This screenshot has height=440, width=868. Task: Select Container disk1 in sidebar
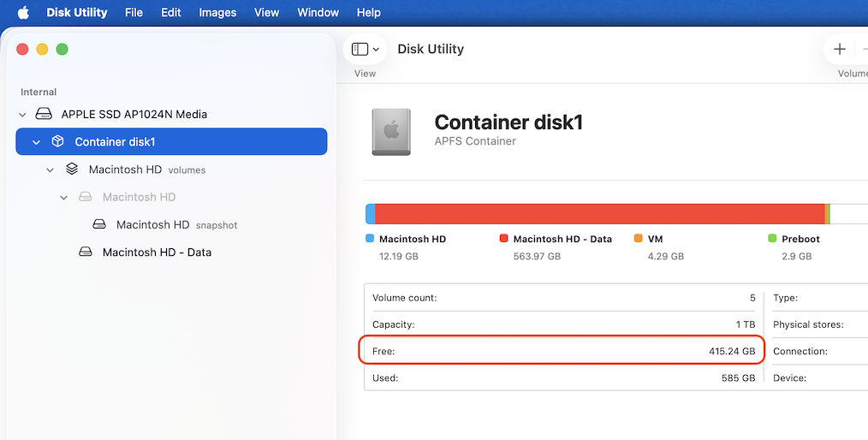[x=171, y=142]
